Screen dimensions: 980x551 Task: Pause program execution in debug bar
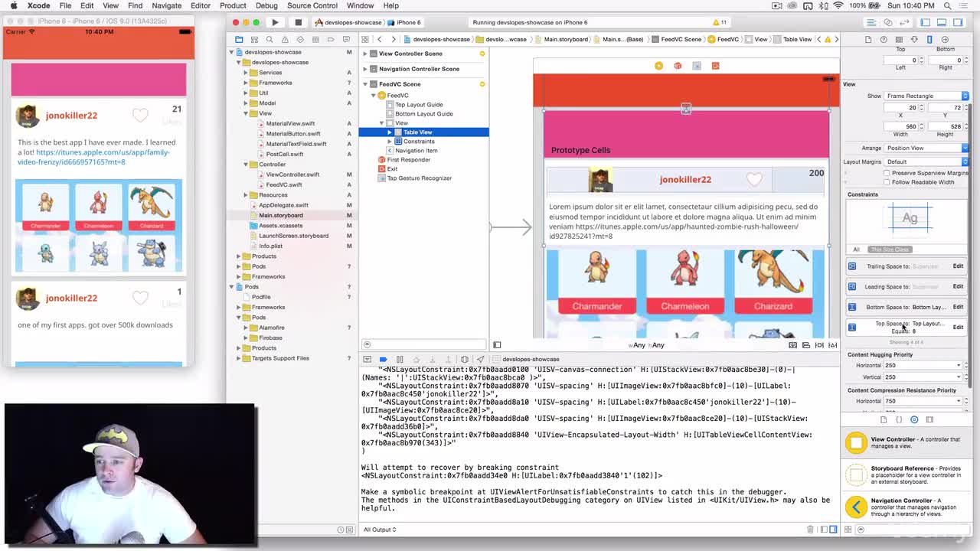point(400,359)
